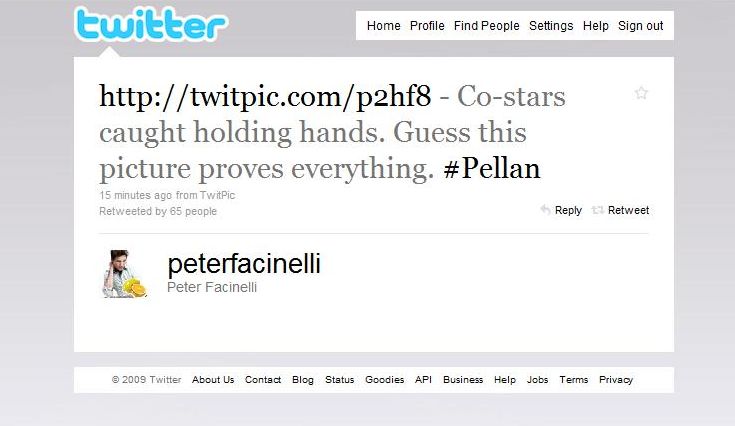This screenshot has height=426, width=735.
Task: Open Peter Facinelli's profile picture
Action: [124, 274]
